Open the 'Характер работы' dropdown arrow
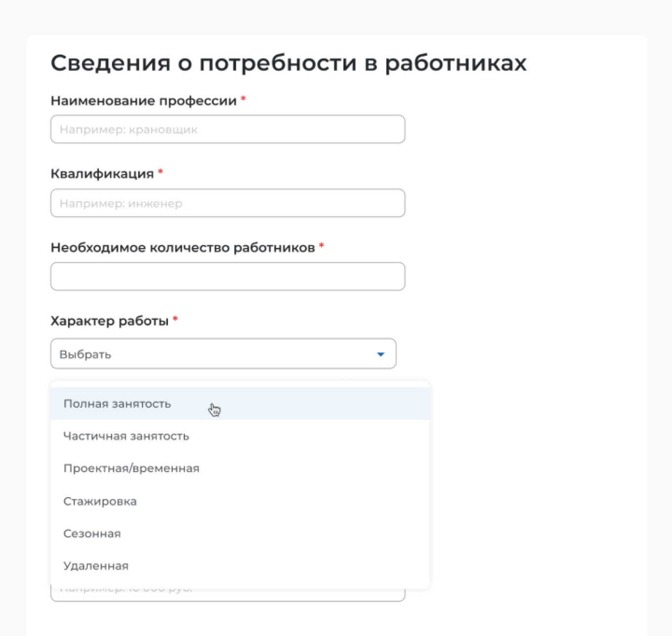The height and width of the screenshot is (636, 672). (x=380, y=354)
